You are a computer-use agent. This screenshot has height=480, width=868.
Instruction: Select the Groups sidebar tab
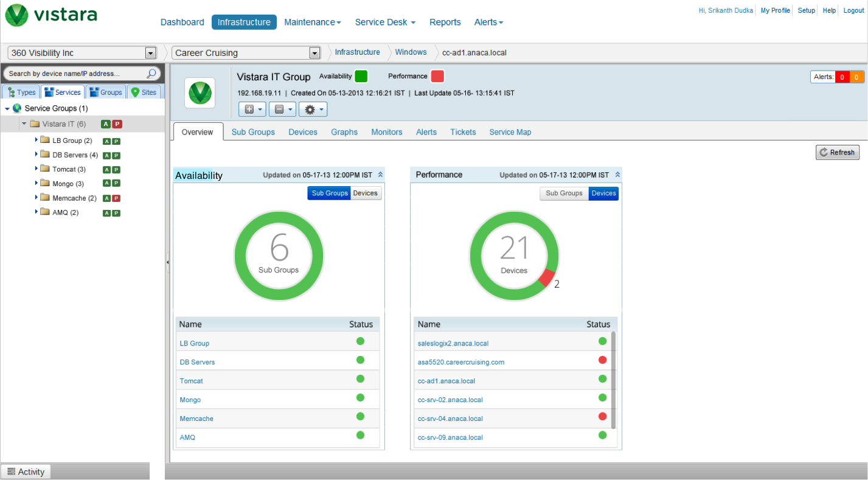coord(106,92)
